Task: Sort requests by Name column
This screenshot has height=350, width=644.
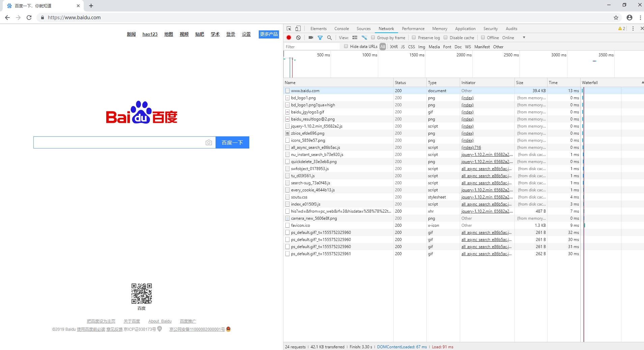Action: pyautogui.click(x=338, y=82)
